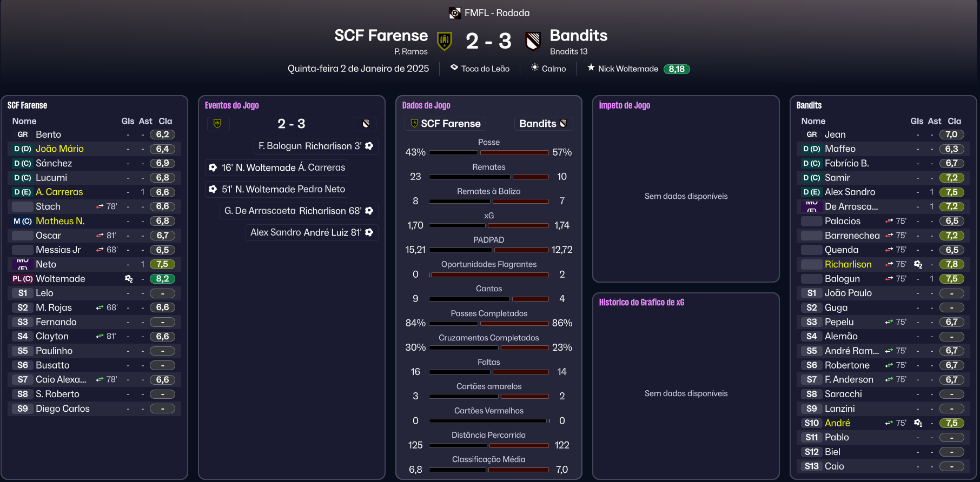The height and width of the screenshot is (482, 980).
Task: Open the Dados de Jogo panel heading
Action: pos(426,105)
